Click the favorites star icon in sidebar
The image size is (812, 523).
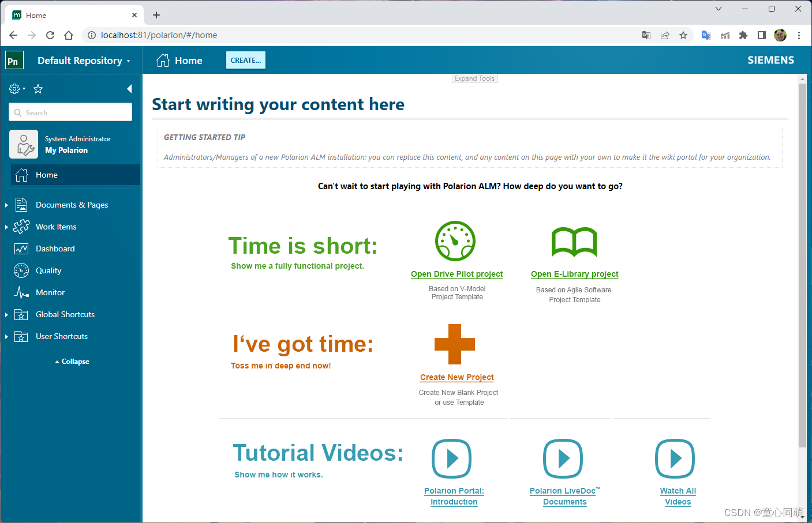pos(38,89)
